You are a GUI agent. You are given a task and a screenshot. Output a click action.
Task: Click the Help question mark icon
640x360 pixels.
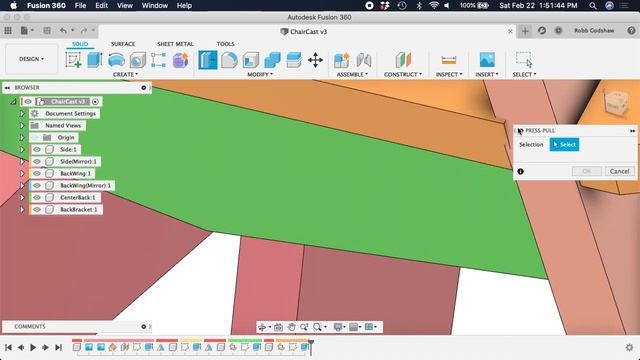(631, 31)
